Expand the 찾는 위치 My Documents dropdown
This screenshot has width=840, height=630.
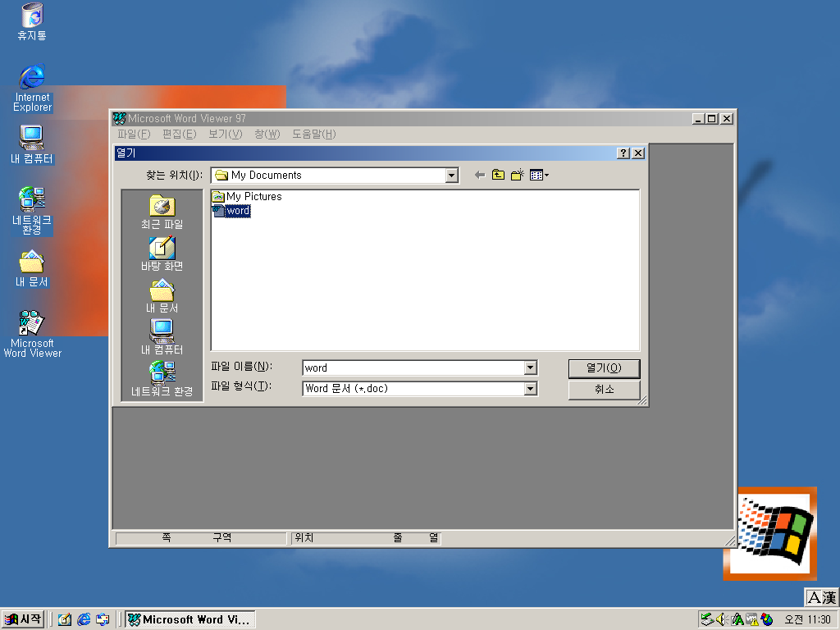tap(451, 176)
